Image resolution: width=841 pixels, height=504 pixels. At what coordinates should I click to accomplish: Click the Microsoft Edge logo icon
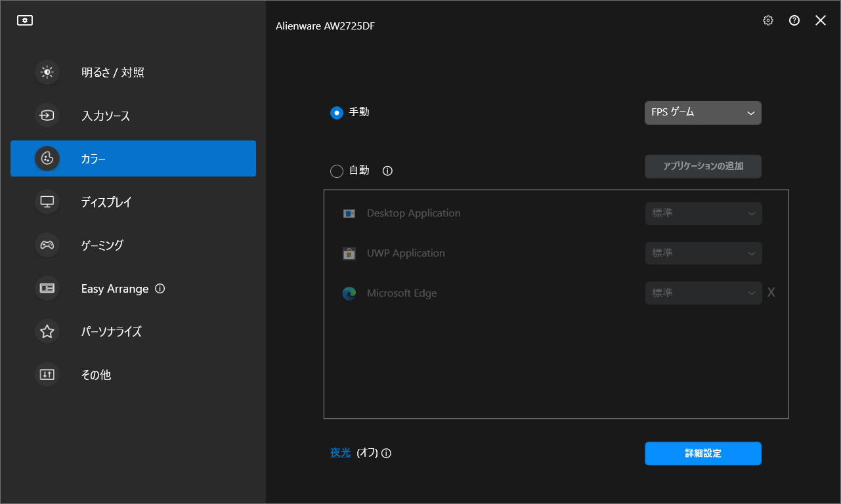[x=349, y=293]
